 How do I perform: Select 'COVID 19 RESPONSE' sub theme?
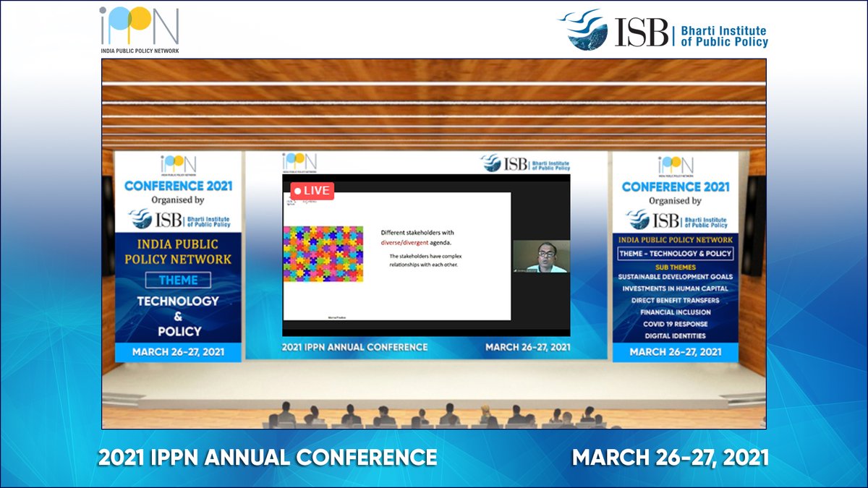point(676,324)
